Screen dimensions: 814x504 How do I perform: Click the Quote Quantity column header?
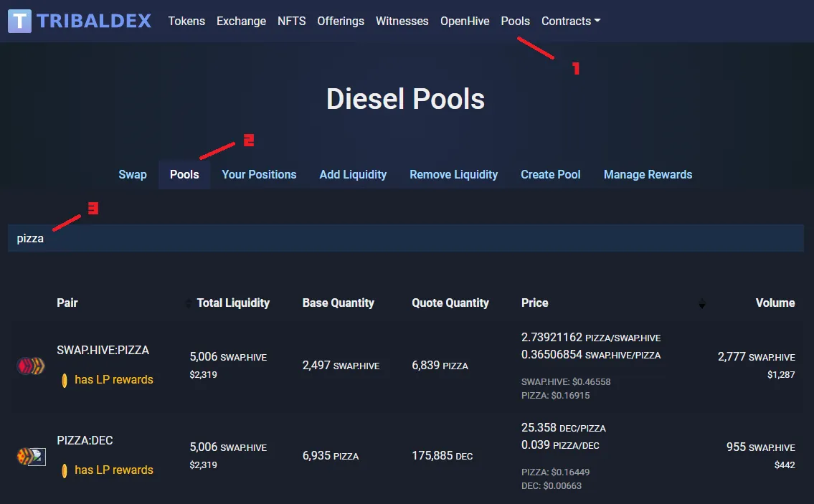pyautogui.click(x=450, y=303)
